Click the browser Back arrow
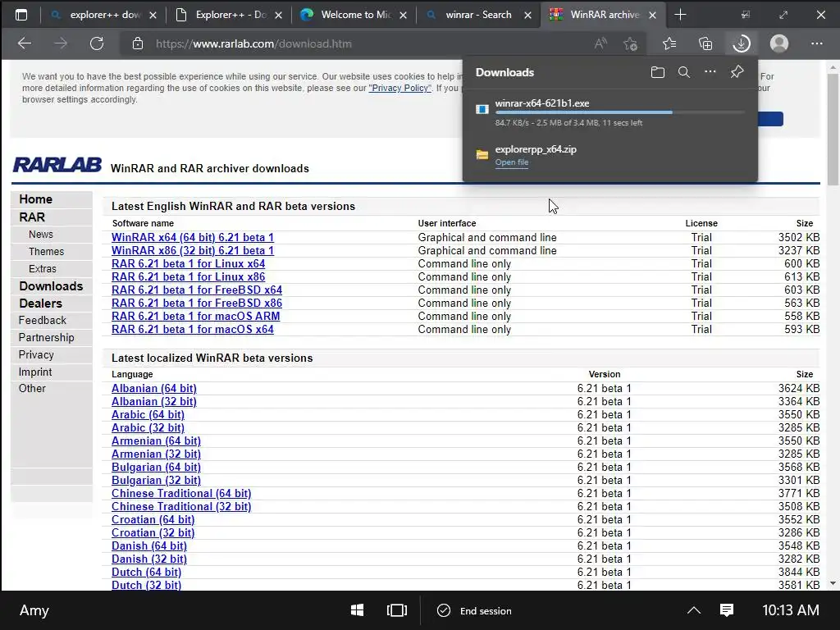This screenshot has width=840, height=630. (25, 43)
